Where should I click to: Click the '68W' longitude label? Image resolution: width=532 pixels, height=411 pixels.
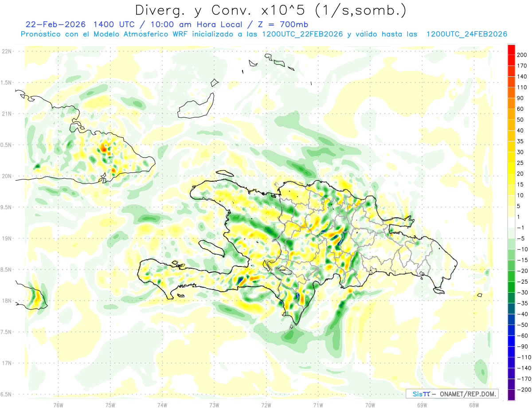click(x=474, y=404)
